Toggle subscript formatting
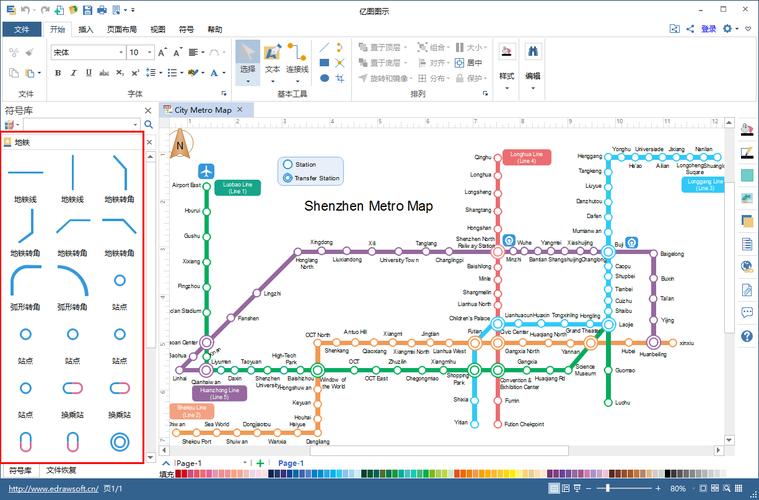The height and width of the screenshot is (500, 759). point(120,73)
